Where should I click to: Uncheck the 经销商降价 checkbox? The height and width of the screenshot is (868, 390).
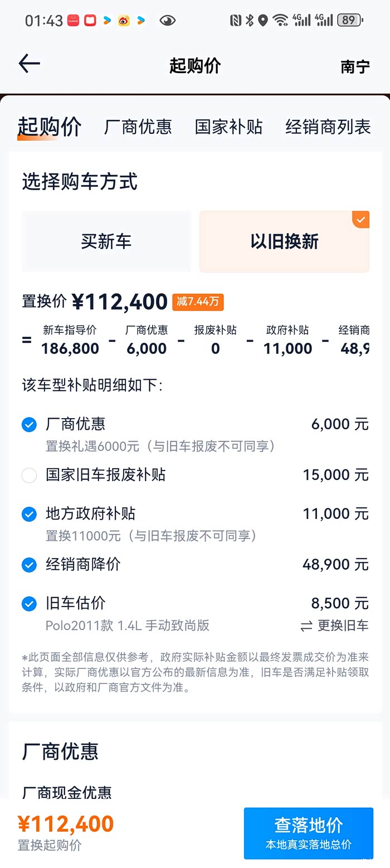coord(29,565)
